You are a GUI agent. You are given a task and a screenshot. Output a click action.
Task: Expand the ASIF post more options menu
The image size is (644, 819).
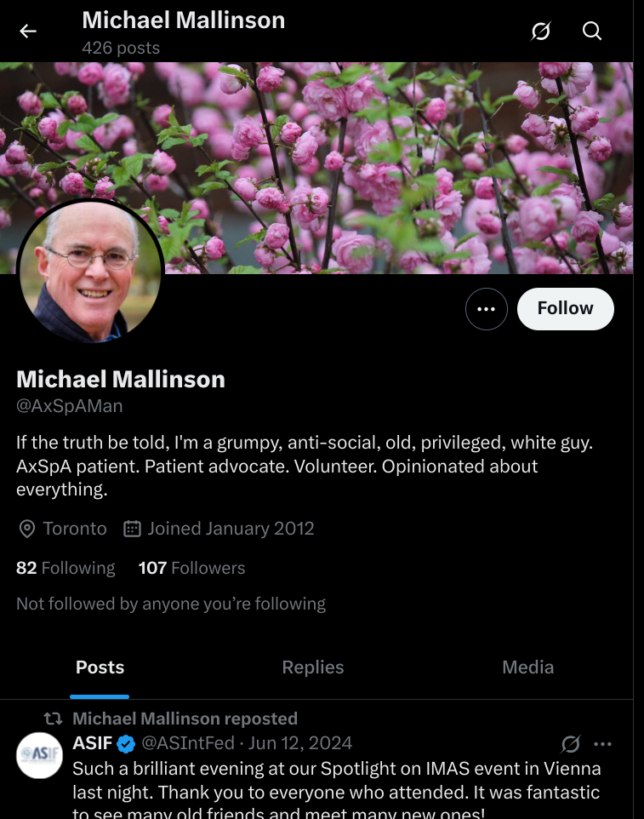pos(603,744)
